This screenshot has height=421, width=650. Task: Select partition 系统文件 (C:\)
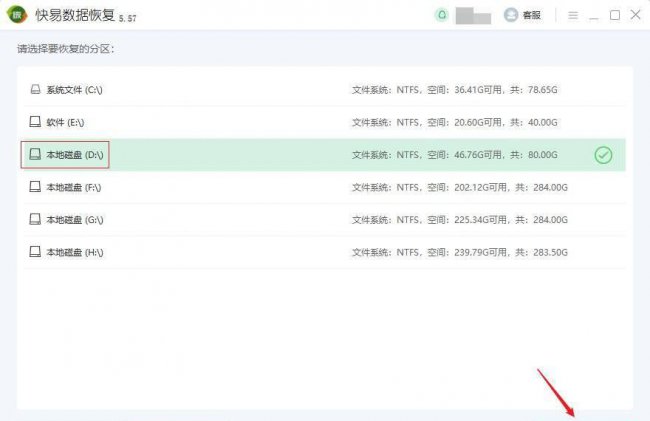(x=325, y=90)
